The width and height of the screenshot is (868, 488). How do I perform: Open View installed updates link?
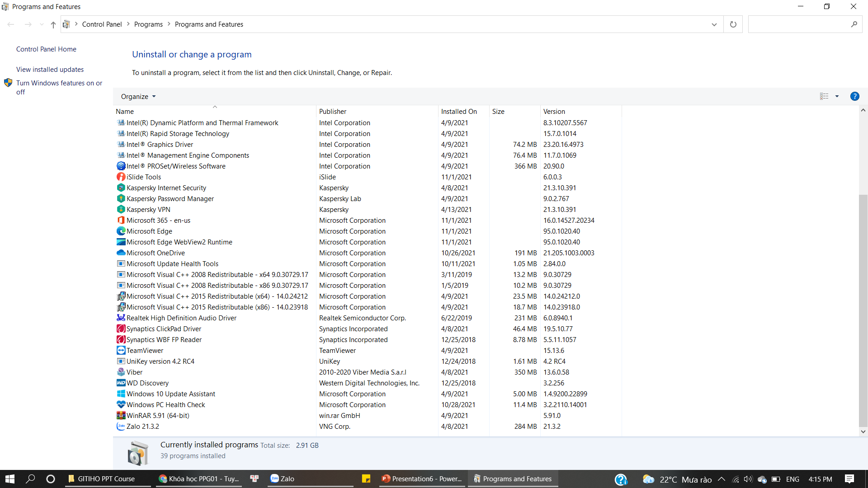pos(50,70)
